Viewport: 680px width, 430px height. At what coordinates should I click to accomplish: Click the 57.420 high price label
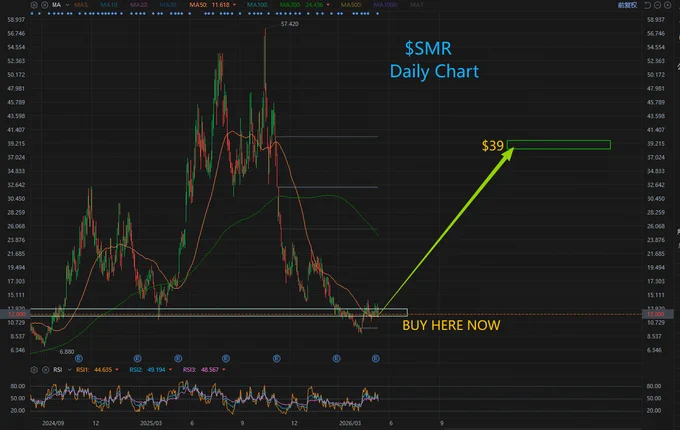(289, 24)
